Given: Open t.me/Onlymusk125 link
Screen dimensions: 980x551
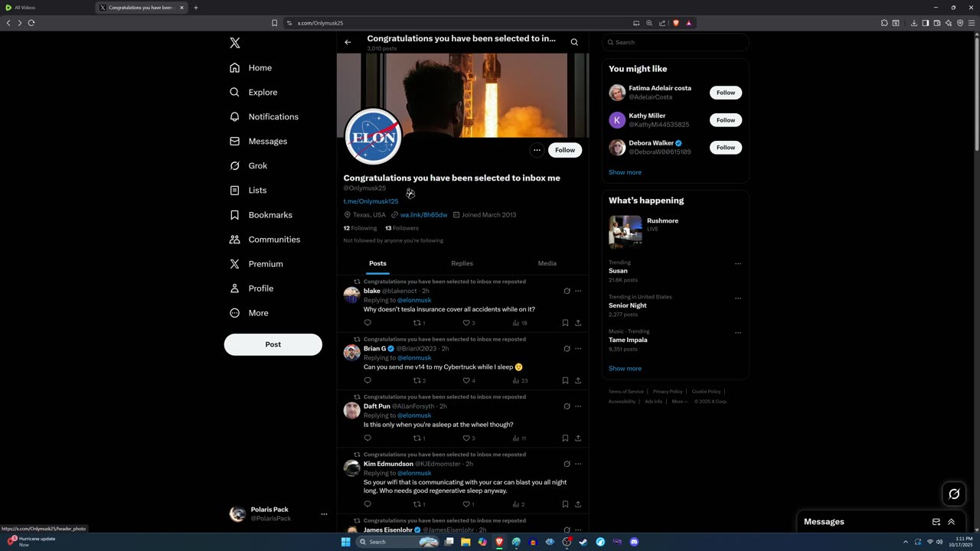Looking at the screenshot, I should click(x=371, y=201).
